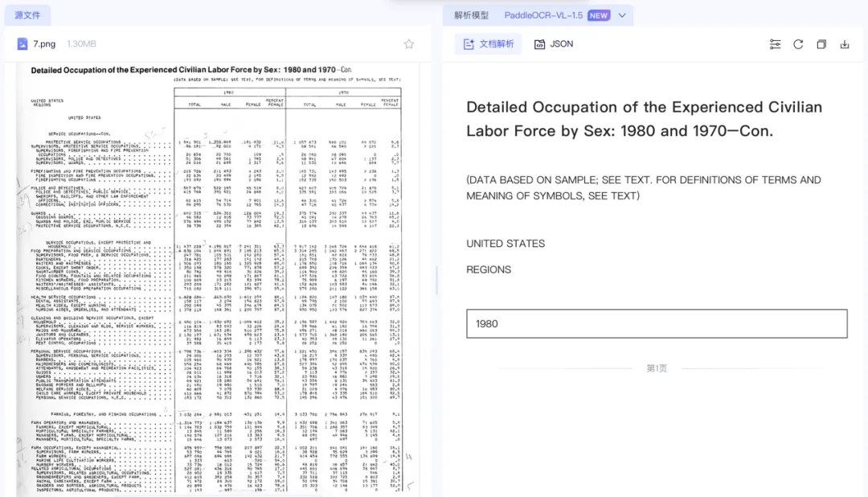Click the 1.30MB file size label
Screen dimensions: 868x497
[x=81, y=43]
